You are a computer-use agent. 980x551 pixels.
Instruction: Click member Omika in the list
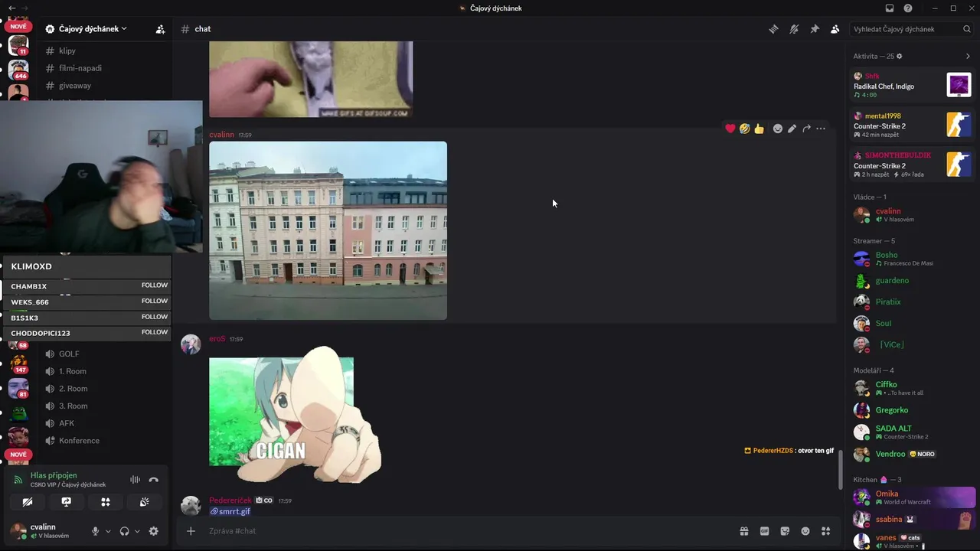click(x=911, y=497)
